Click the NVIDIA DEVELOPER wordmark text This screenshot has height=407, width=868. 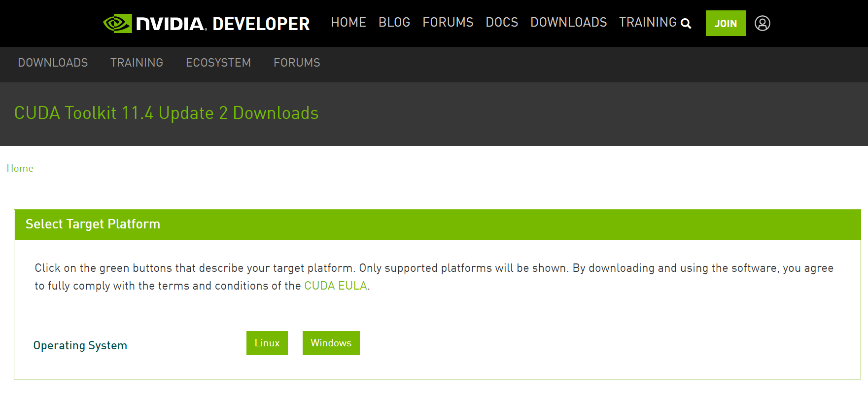pyautogui.click(x=223, y=24)
